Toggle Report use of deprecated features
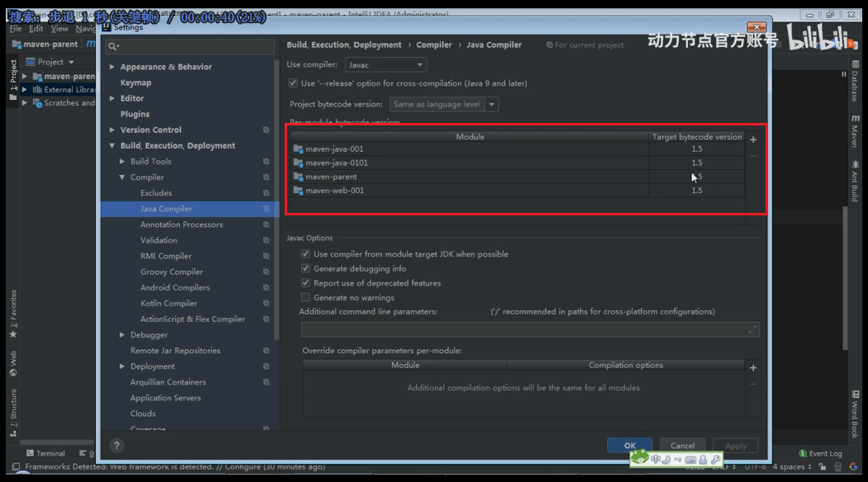 (x=305, y=282)
